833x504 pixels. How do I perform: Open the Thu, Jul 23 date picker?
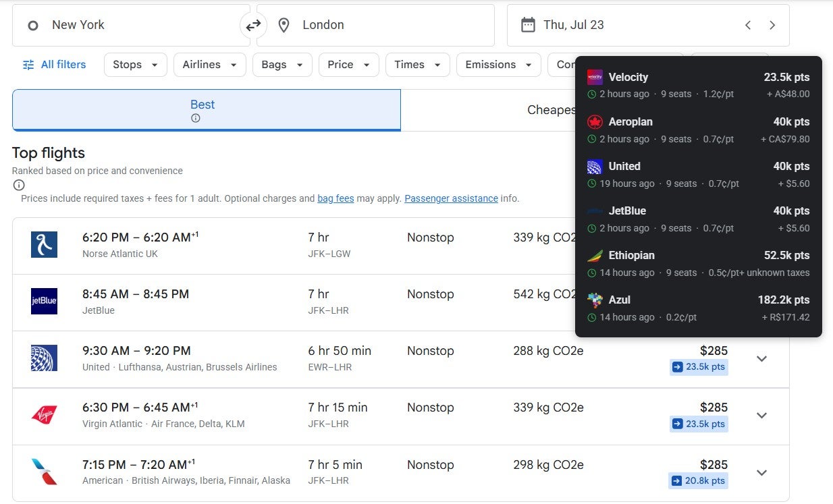[x=648, y=26]
